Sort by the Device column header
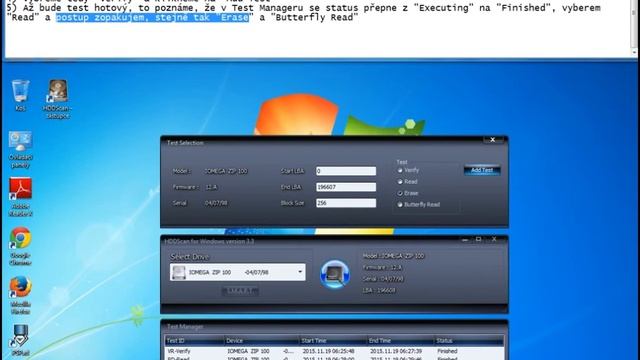The height and width of the screenshot is (360, 640). pyautogui.click(x=261, y=340)
